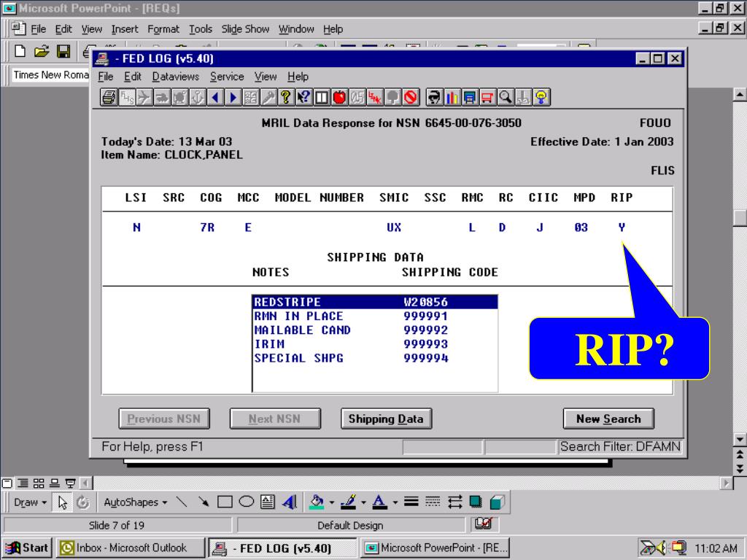This screenshot has height=560, width=747.
Task: Open the Service menu
Action: (227, 77)
